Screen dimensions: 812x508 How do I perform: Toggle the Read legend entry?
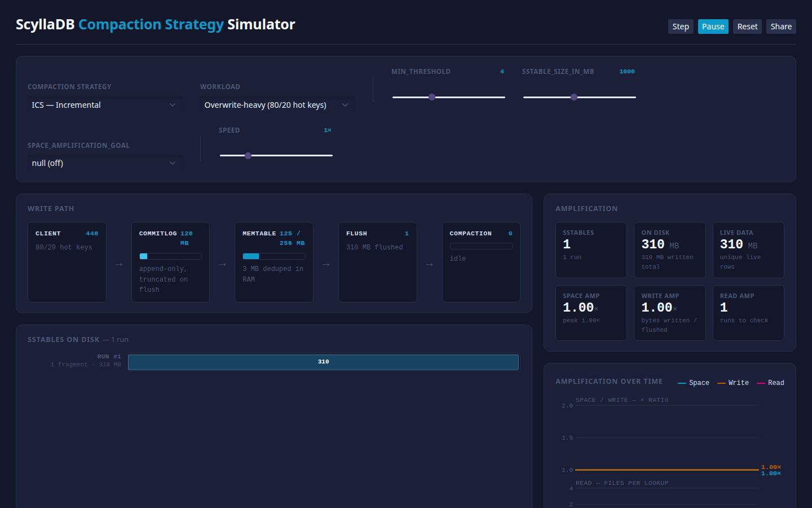point(770,383)
